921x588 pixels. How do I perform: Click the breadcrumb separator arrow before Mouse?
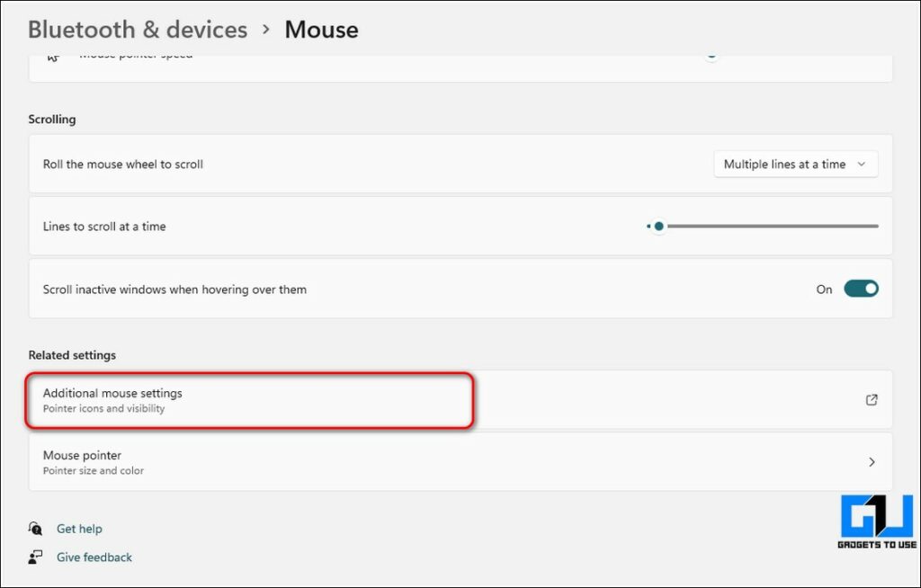(265, 29)
